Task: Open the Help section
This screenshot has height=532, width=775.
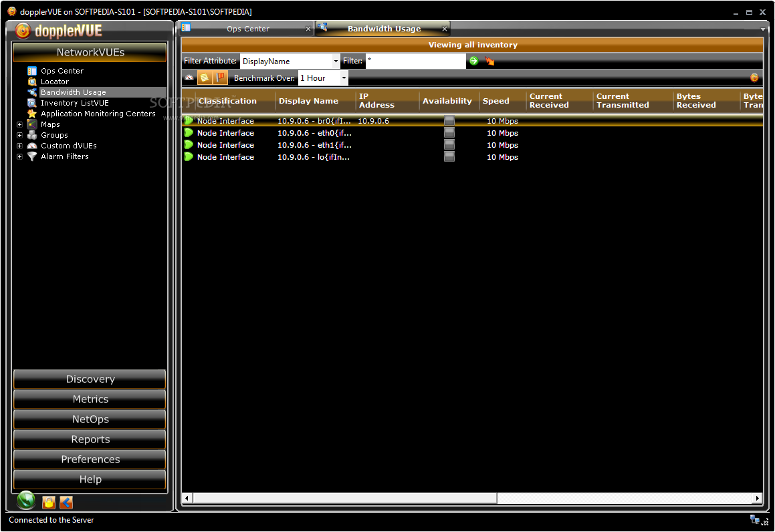Action: coord(90,479)
